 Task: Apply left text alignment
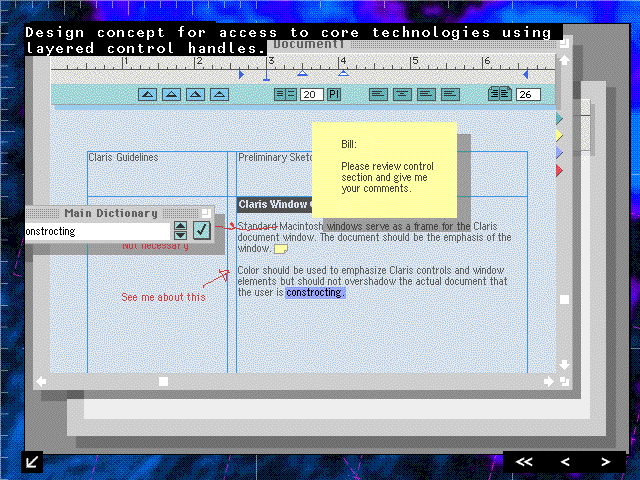tap(378, 95)
